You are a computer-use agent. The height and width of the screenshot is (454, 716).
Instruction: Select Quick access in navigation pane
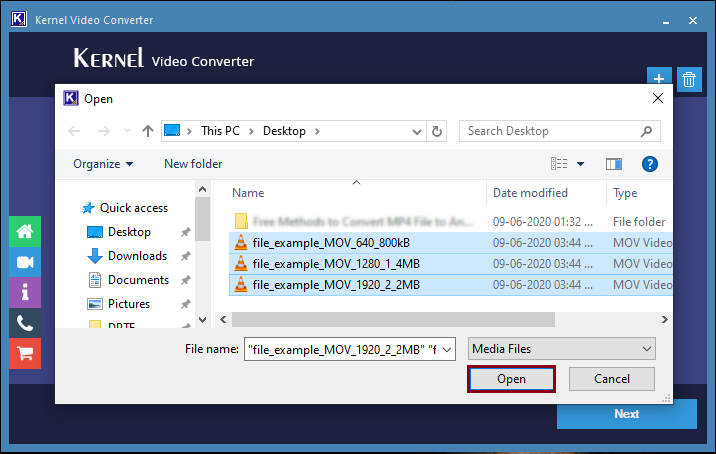tap(134, 208)
